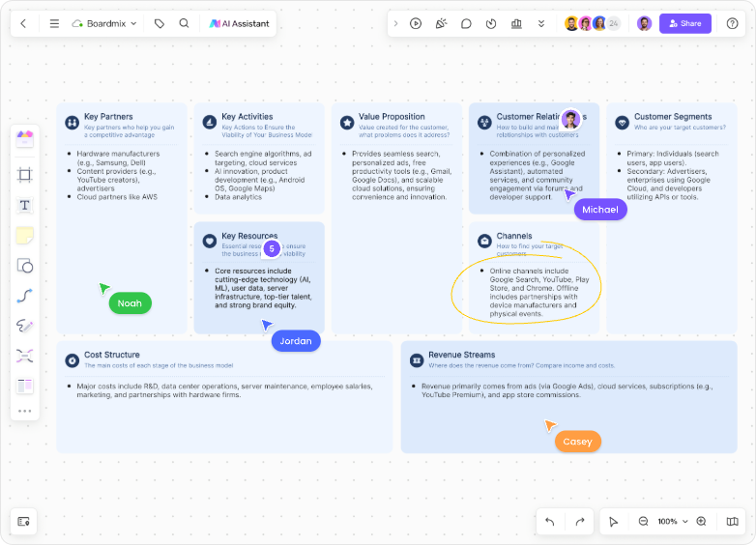Click 'Cloud partners like AWS' bullet
The width and height of the screenshot is (756, 545).
tap(117, 197)
